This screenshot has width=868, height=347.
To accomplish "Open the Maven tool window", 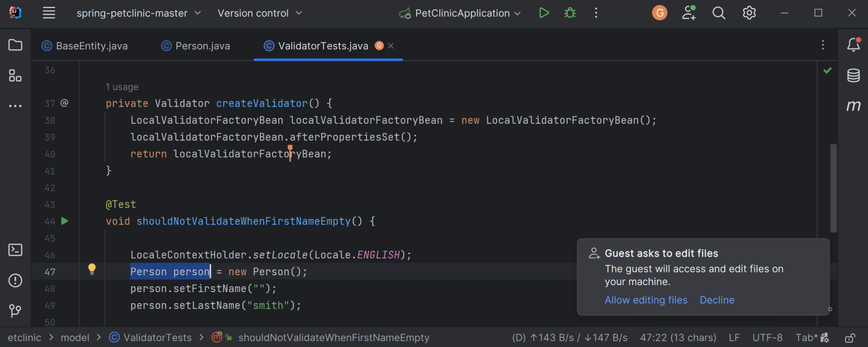I will click(853, 105).
